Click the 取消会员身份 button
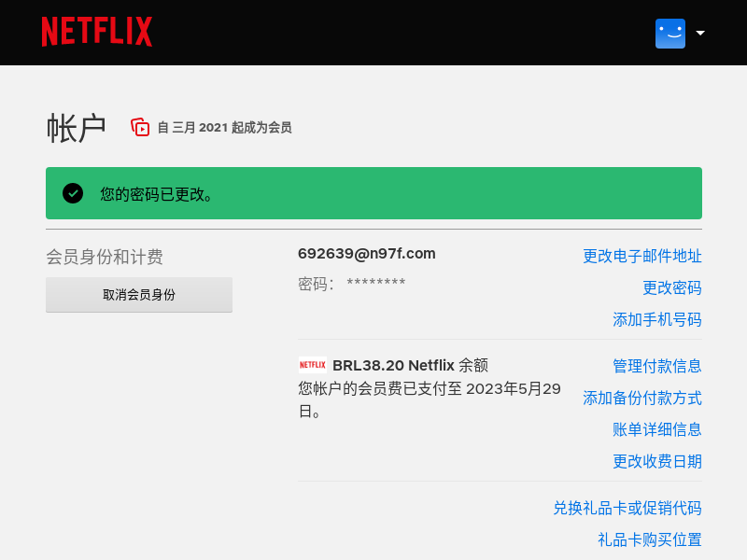The width and height of the screenshot is (747, 560). tap(139, 295)
